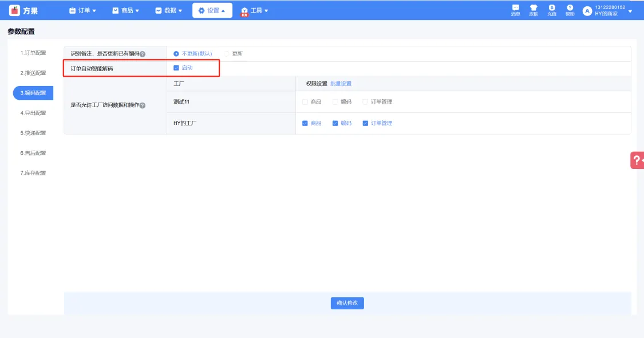Click the 方果 logo icon
The width and height of the screenshot is (644, 338).
pos(15,10)
